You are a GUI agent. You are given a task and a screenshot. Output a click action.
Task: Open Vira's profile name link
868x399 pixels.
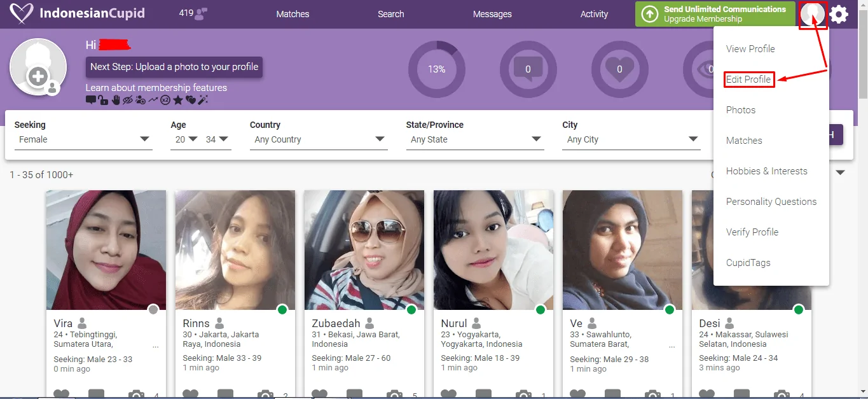[63, 323]
